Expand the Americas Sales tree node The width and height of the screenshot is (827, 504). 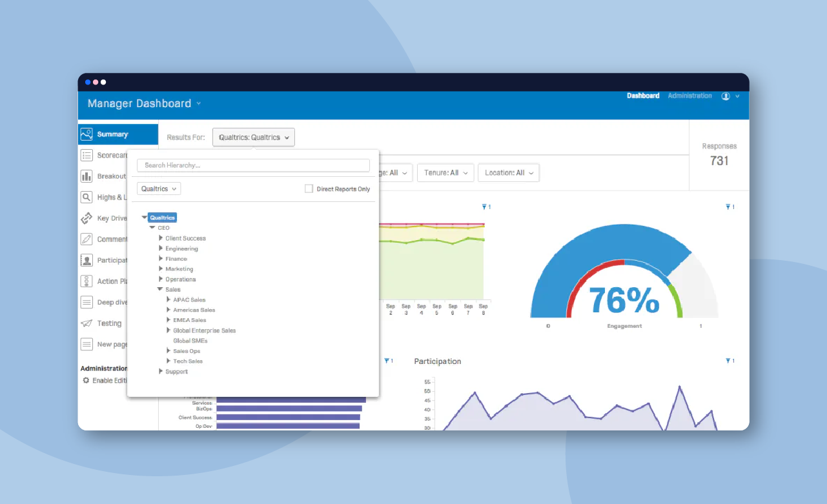(168, 310)
